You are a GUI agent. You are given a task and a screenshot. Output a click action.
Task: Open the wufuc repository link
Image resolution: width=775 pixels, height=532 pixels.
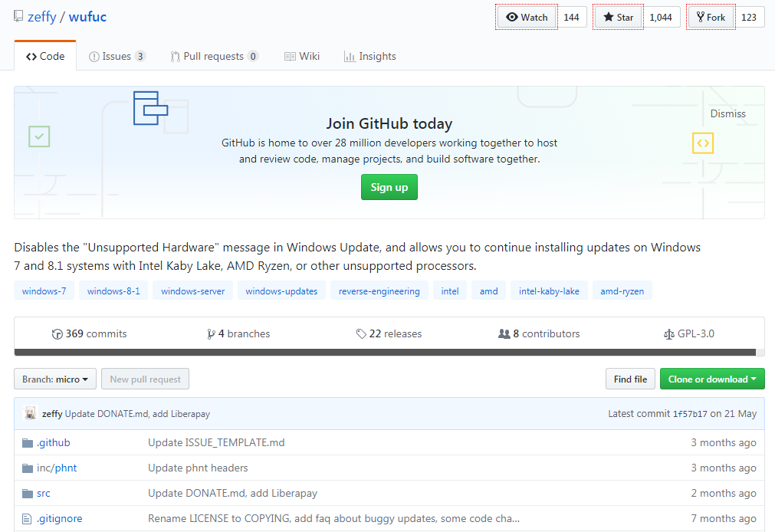[87, 17]
